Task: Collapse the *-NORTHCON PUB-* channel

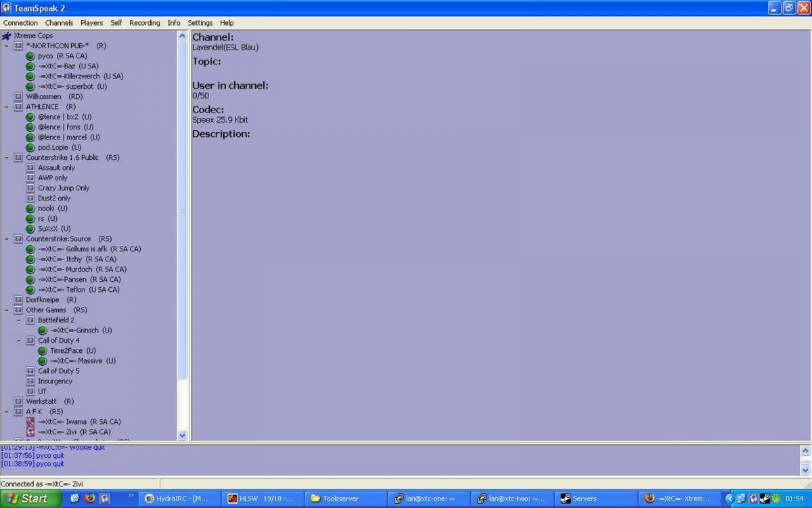Action: (x=7, y=46)
